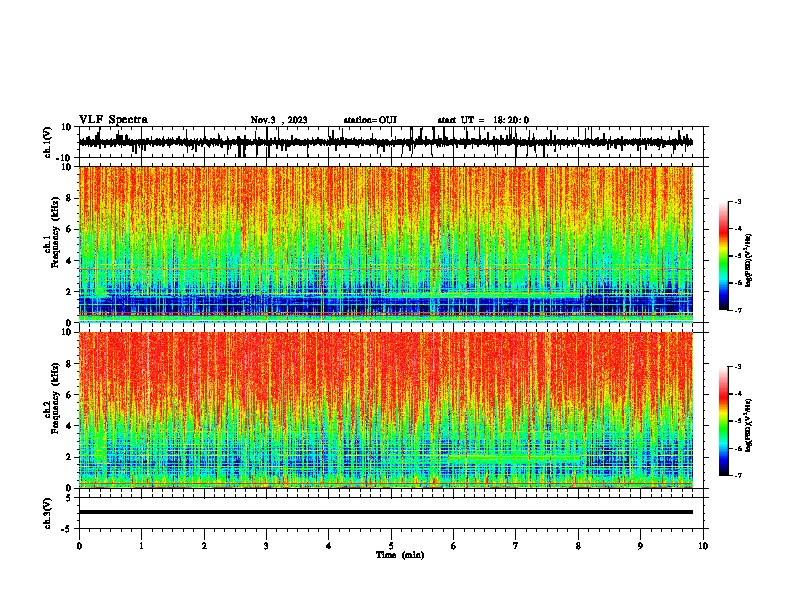Screen dimensions: 792x612
Task: Click tick label "7" on the time axis
Action: point(516,546)
